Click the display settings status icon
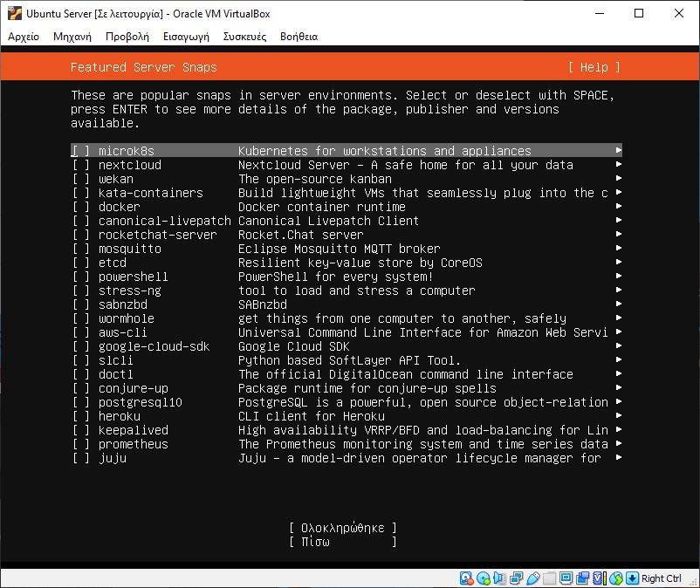Viewport: 700px width, 588px height. 566,578
